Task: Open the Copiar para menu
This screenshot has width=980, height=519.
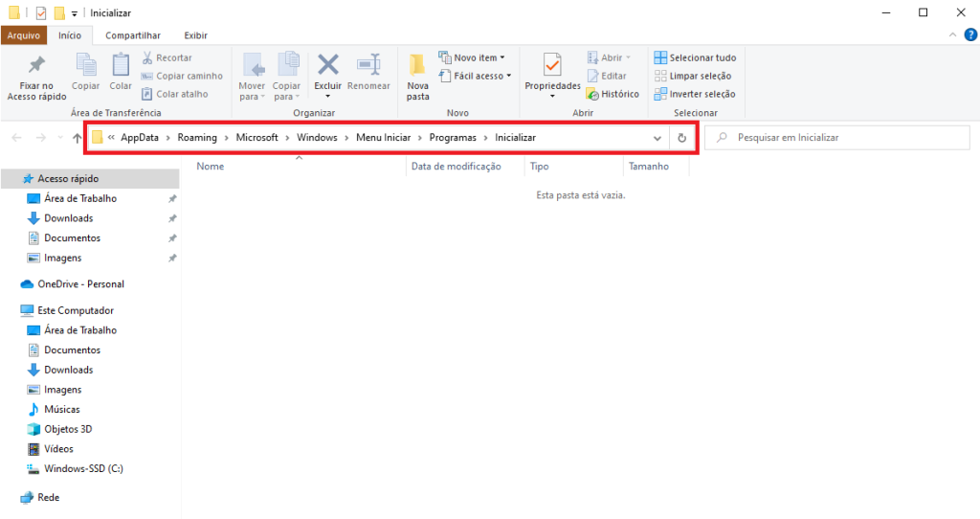Action: coord(287,77)
